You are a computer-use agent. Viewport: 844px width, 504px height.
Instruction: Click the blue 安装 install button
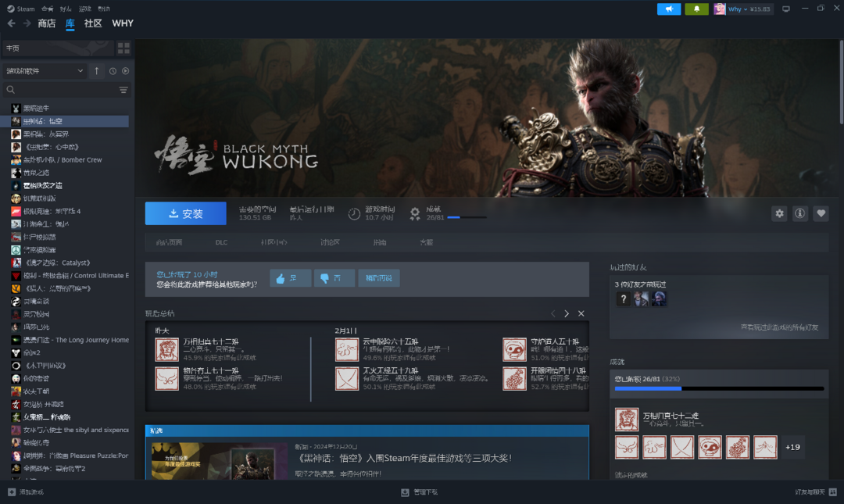pos(186,214)
